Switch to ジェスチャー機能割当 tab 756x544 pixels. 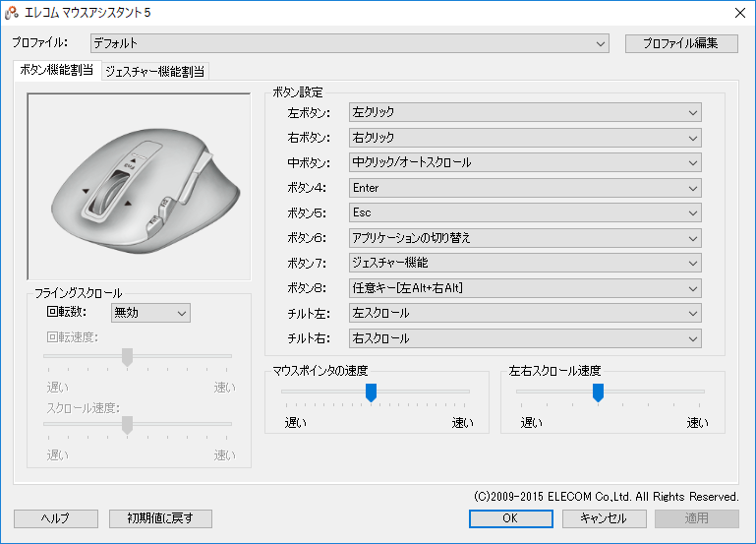click(x=155, y=70)
